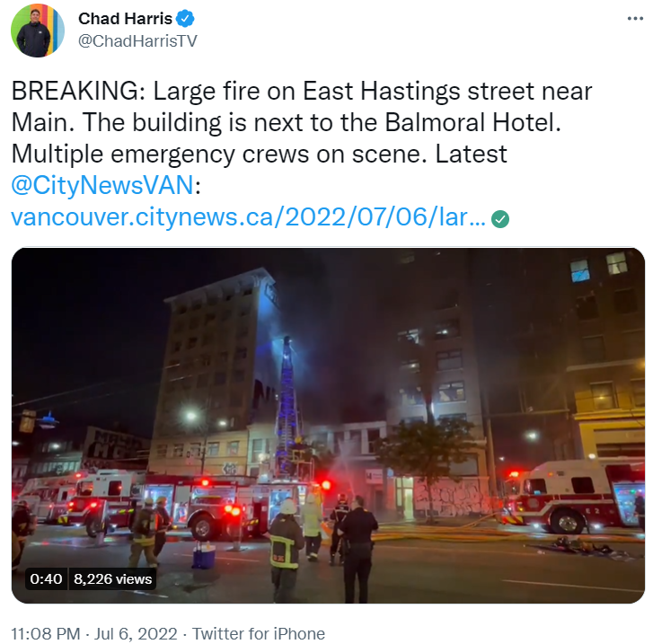Click the Chad Harris display name

125,19
